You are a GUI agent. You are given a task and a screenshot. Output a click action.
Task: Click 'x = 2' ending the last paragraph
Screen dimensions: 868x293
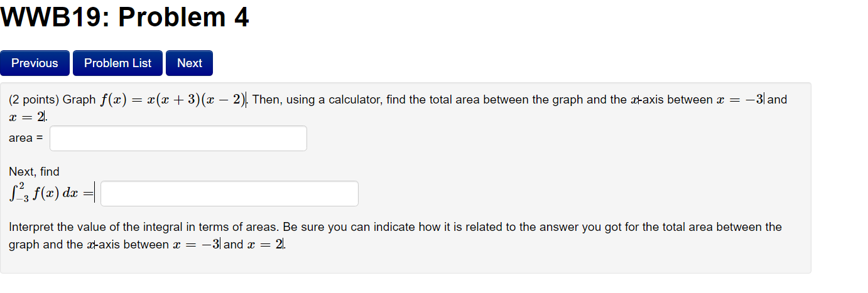point(264,244)
